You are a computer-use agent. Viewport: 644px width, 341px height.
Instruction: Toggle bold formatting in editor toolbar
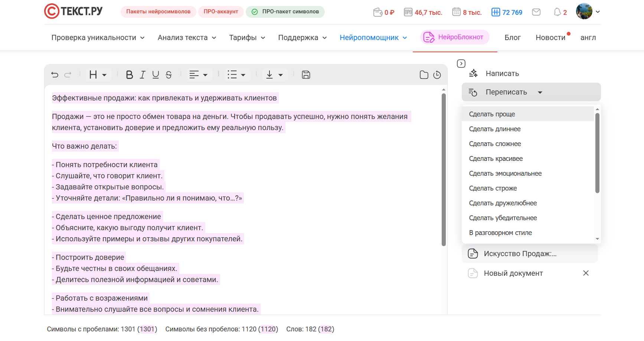pos(129,75)
